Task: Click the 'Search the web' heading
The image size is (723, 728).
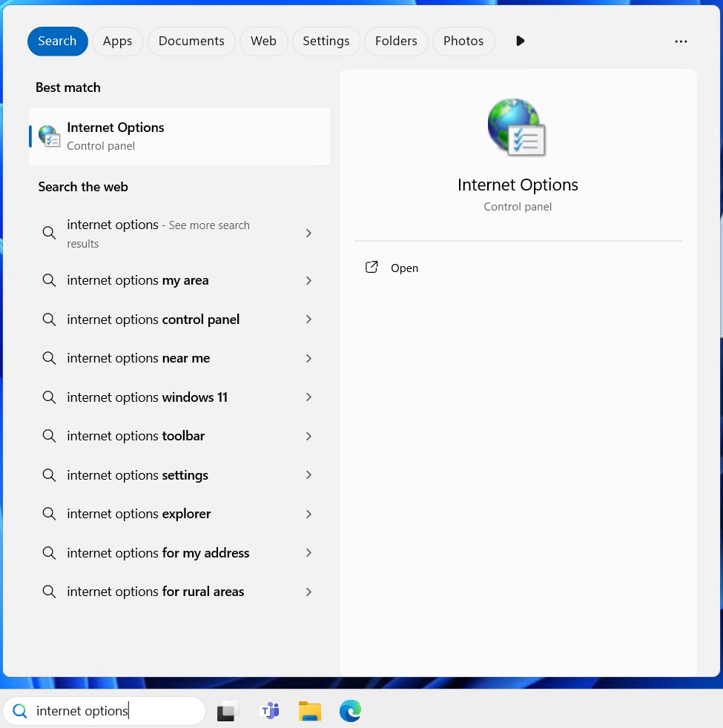Action: coord(83,187)
